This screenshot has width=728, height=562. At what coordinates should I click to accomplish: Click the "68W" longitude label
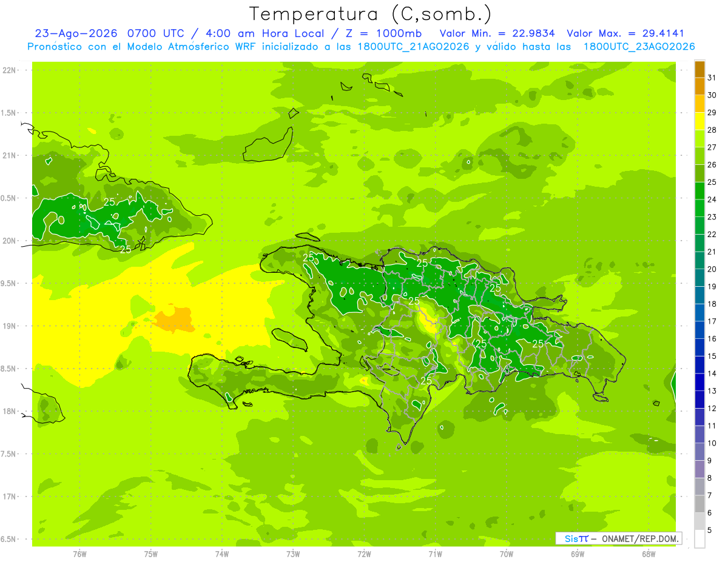(649, 554)
